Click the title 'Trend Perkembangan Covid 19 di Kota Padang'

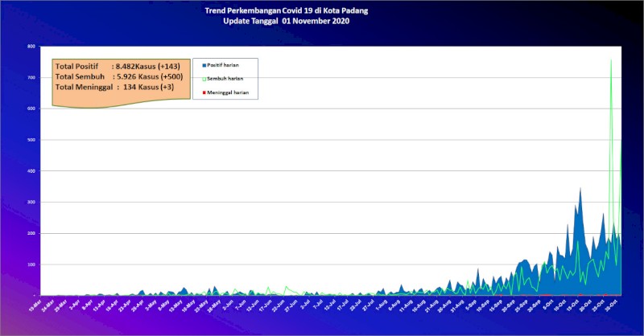coord(287,10)
